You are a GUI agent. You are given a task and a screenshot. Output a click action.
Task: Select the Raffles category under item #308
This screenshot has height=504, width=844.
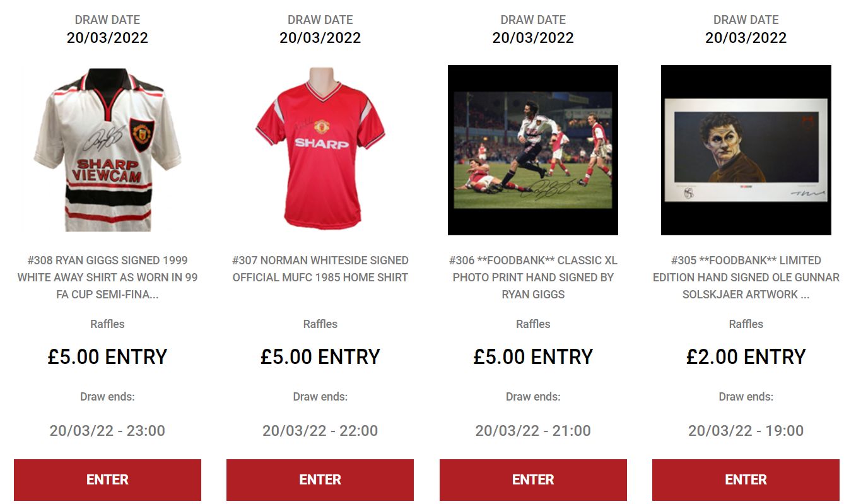click(107, 324)
